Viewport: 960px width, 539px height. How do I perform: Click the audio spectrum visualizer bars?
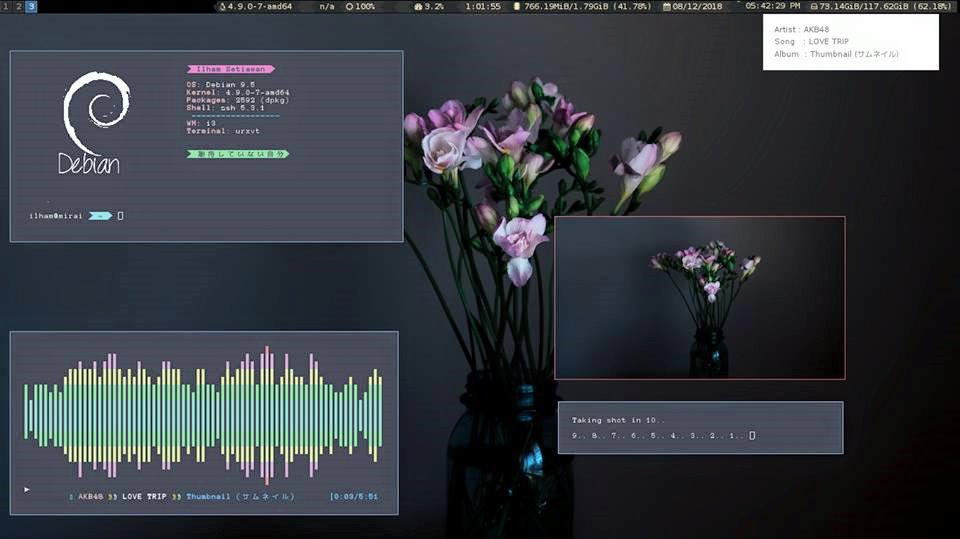pyautogui.click(x=203, y=415)
